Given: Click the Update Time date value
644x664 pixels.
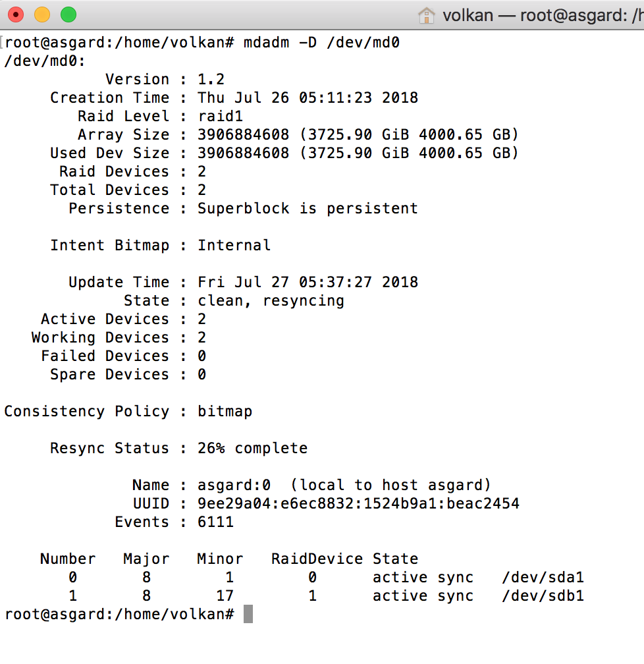Looking at the screenshot, I should [308, 283].
